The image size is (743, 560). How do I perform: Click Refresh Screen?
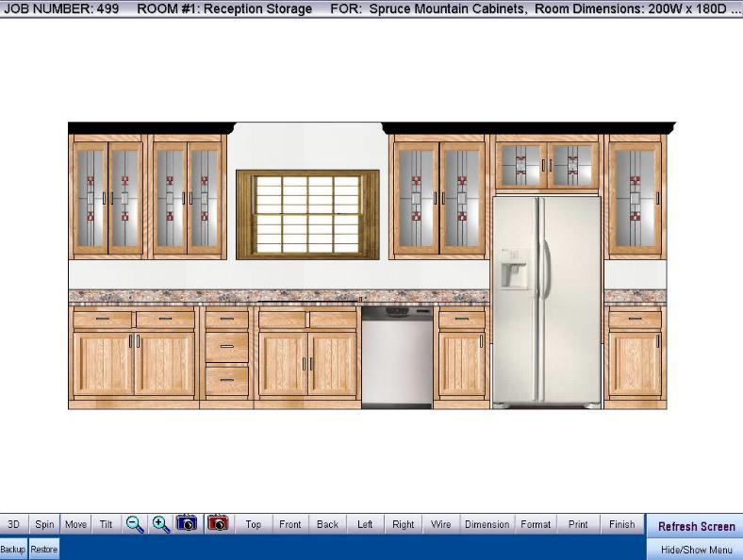tap(696, 526)
